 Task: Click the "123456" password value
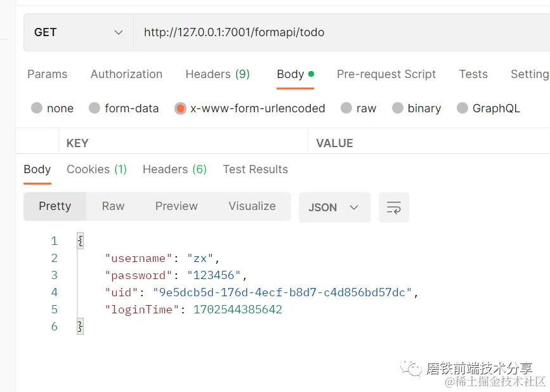point(214,275)
